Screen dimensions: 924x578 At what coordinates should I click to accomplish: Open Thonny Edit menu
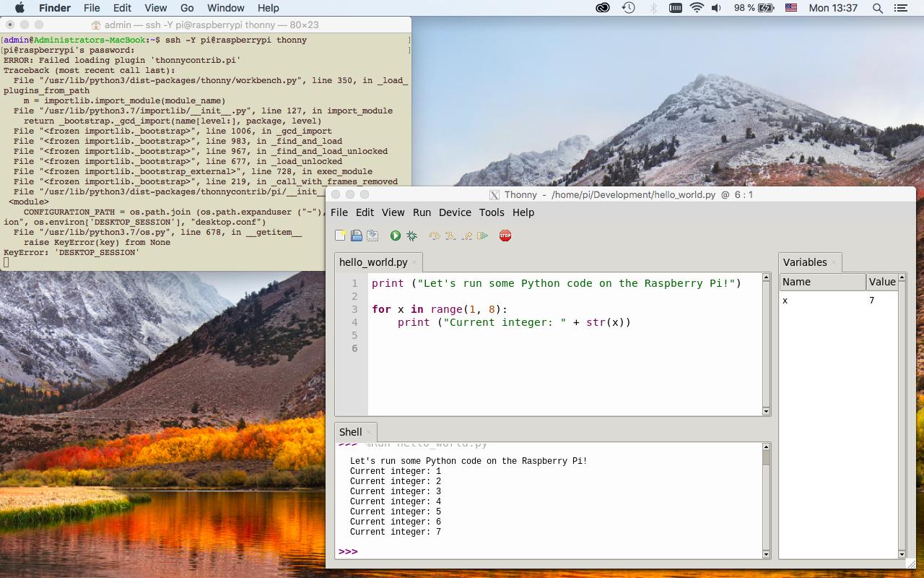pos(365,212)
